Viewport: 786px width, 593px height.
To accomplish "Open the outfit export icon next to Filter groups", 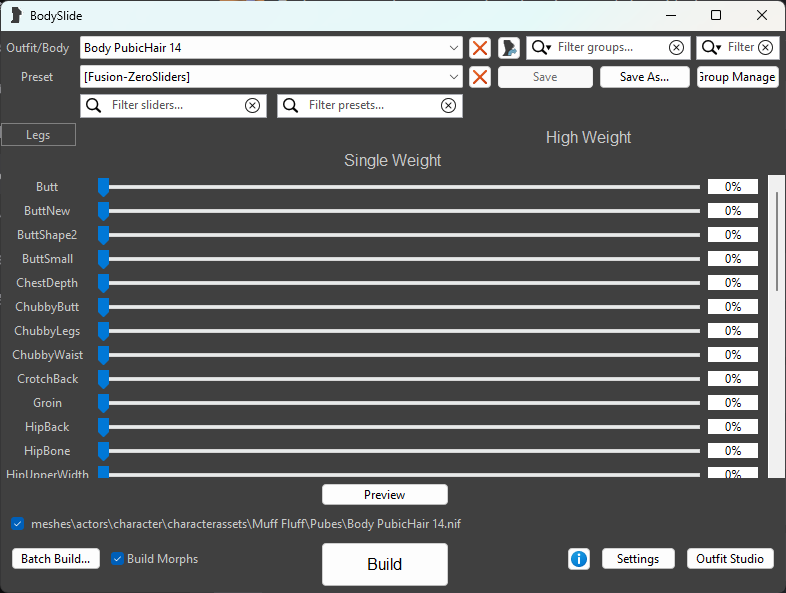I will (509, 48).
